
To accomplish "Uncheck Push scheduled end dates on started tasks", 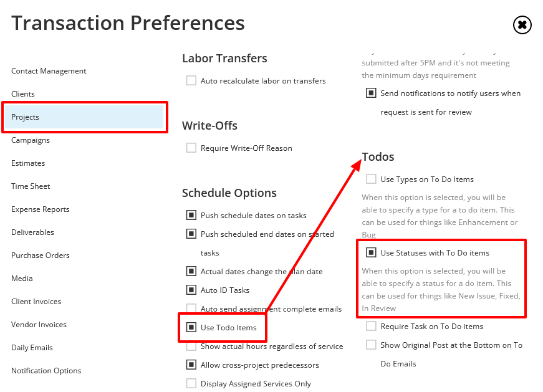I will point(191,234).
